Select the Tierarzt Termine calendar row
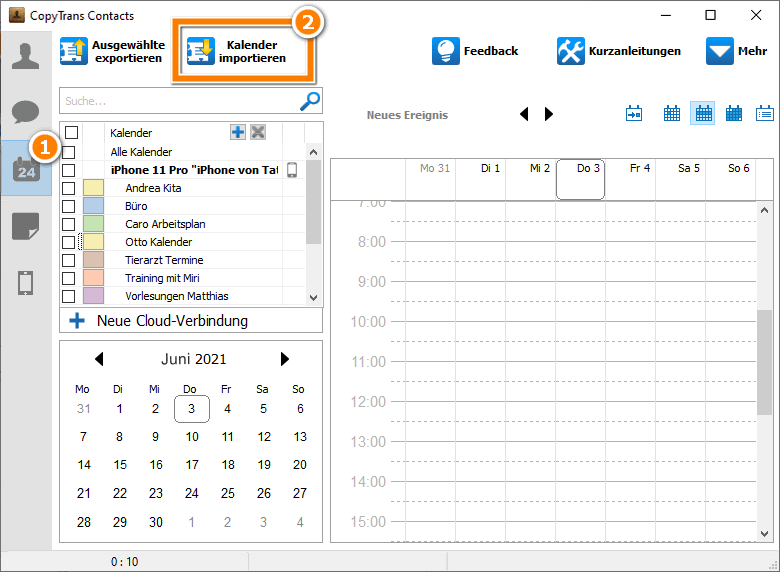Screen dimensions: 780x572 tap(183, 260)
